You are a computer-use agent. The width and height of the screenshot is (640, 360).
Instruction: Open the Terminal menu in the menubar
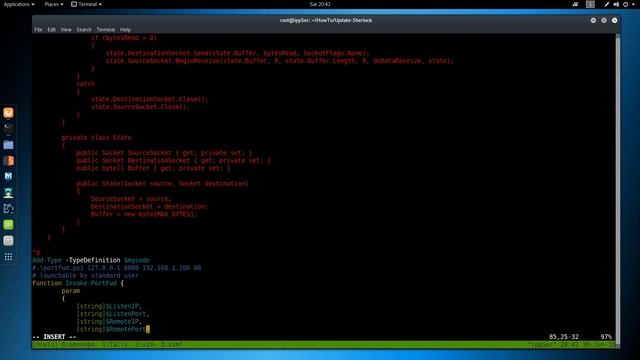[106, 29]
